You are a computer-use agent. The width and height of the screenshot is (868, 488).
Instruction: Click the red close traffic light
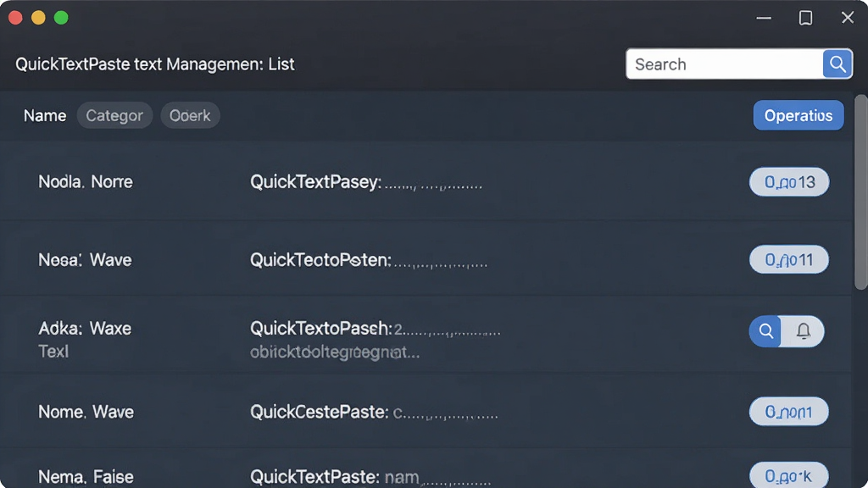pos(15,18)
